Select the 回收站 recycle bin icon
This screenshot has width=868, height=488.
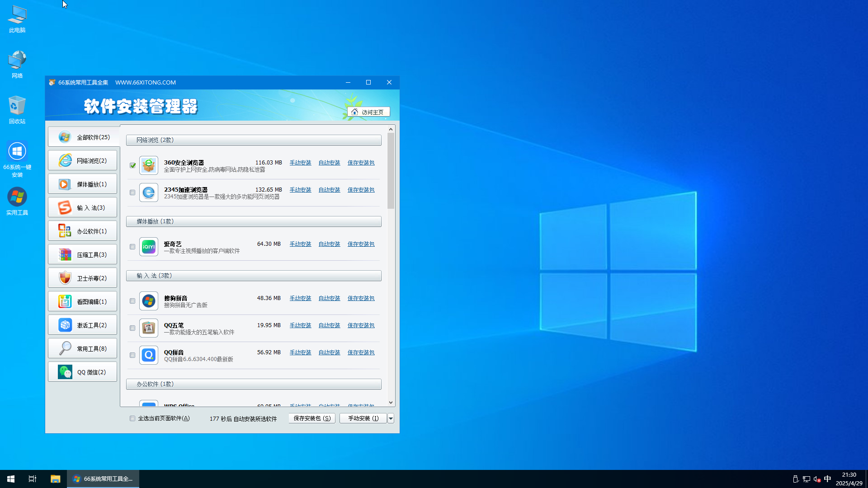tap(17, 110)
